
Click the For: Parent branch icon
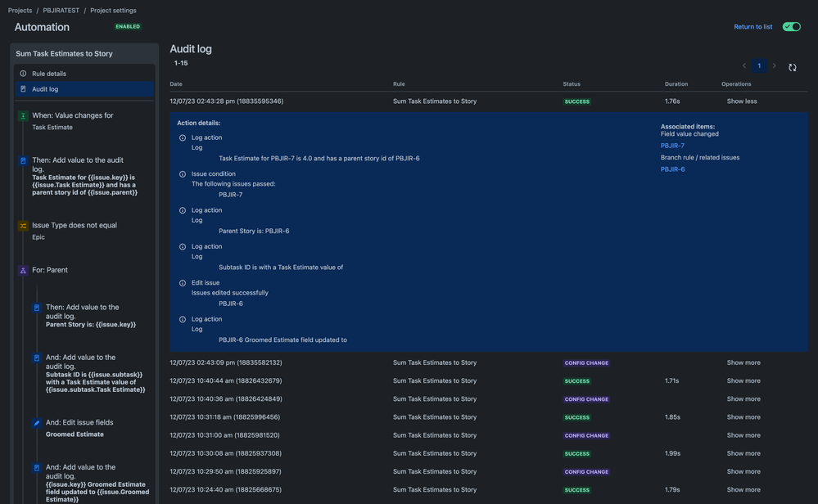(23, 271)
